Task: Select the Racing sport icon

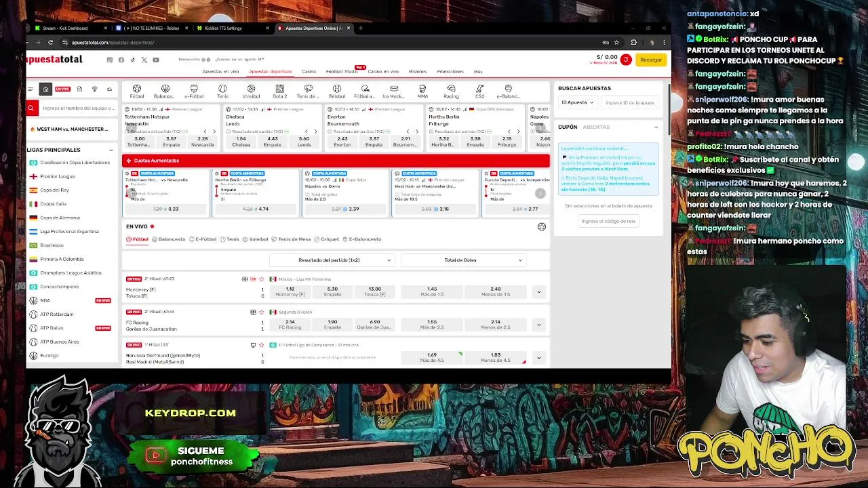Action: [451, 91]
